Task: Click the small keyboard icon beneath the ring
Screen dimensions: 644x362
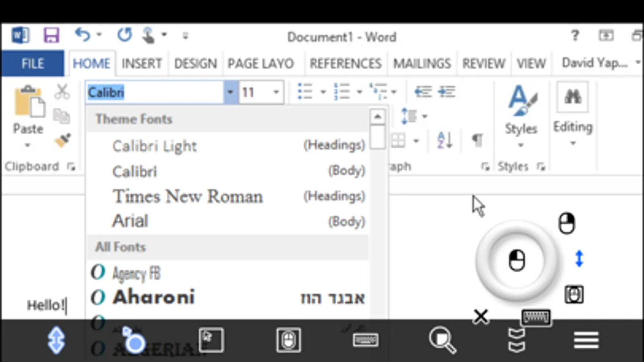Action: (536, 317)
